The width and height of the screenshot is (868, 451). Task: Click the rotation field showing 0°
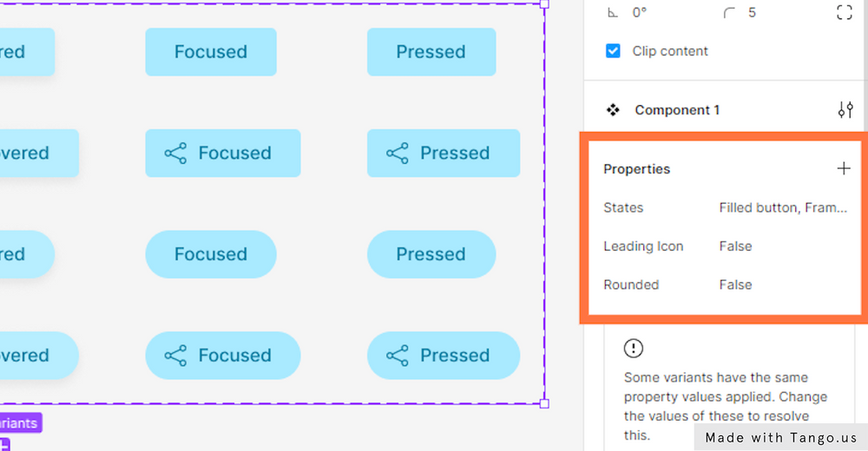[x=641, y=13]
